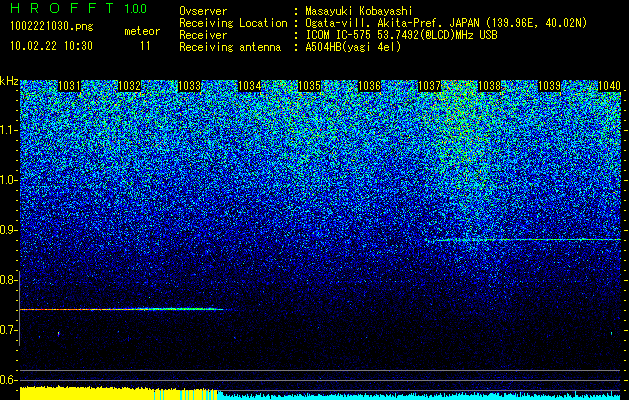
Task: Click the 0.7 frequency axis label
Action: point(8,330)
